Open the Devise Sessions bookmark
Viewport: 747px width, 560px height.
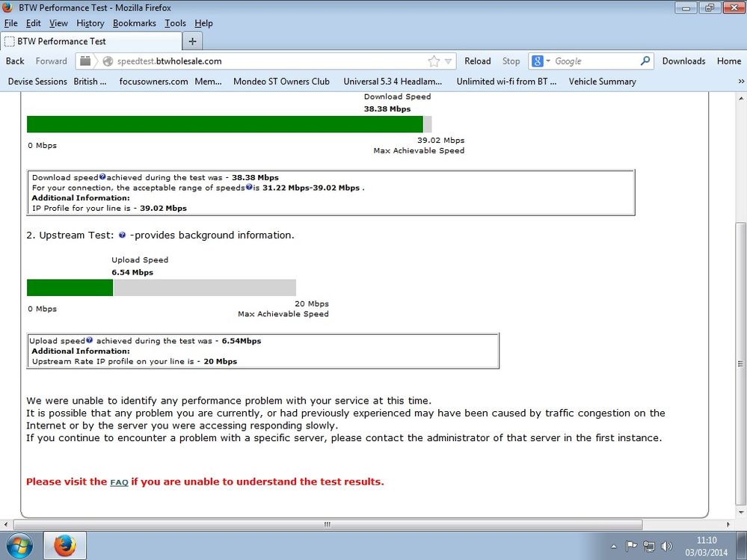(37, 81)
